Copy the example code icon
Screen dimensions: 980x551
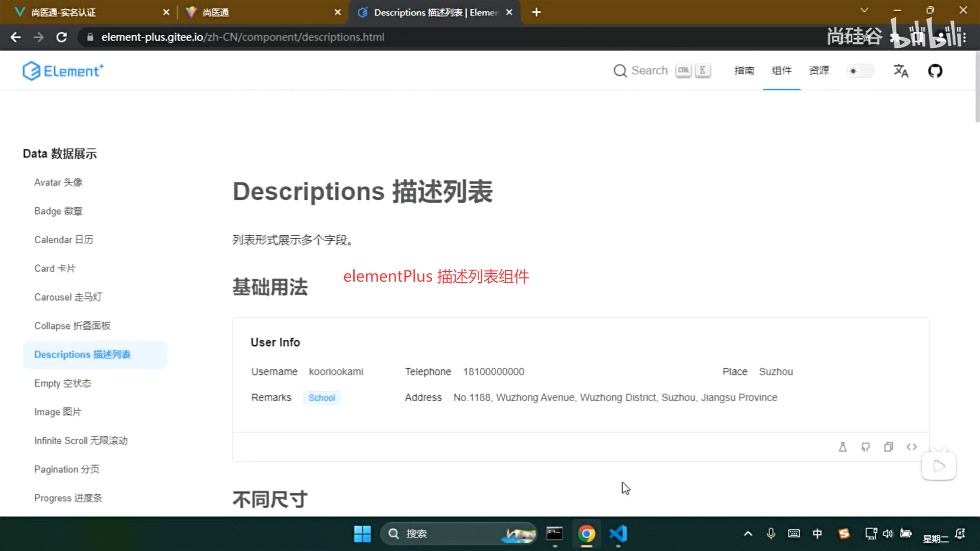889,447
